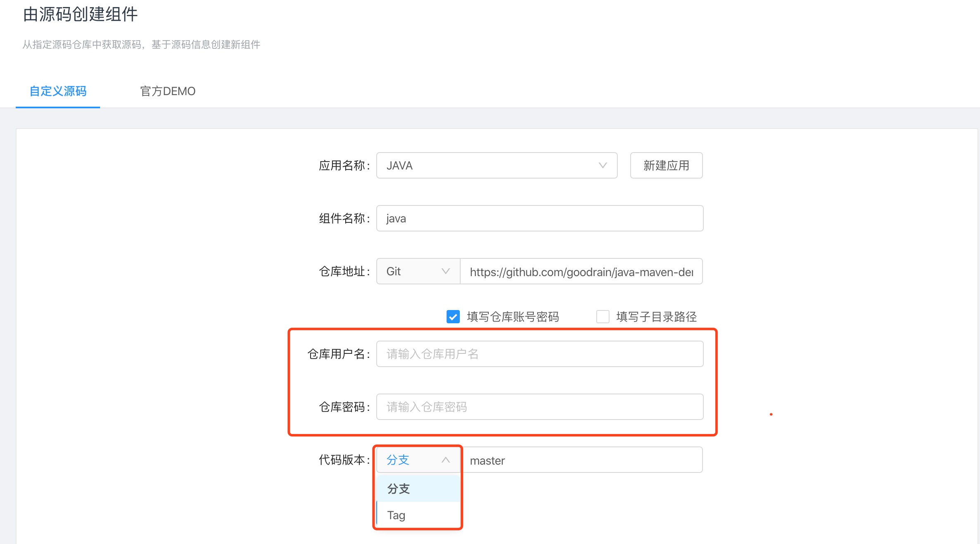Click the component name field containing java
This screenshot has height=544, width=980.
pyautogui.click(x=539, y=218)
